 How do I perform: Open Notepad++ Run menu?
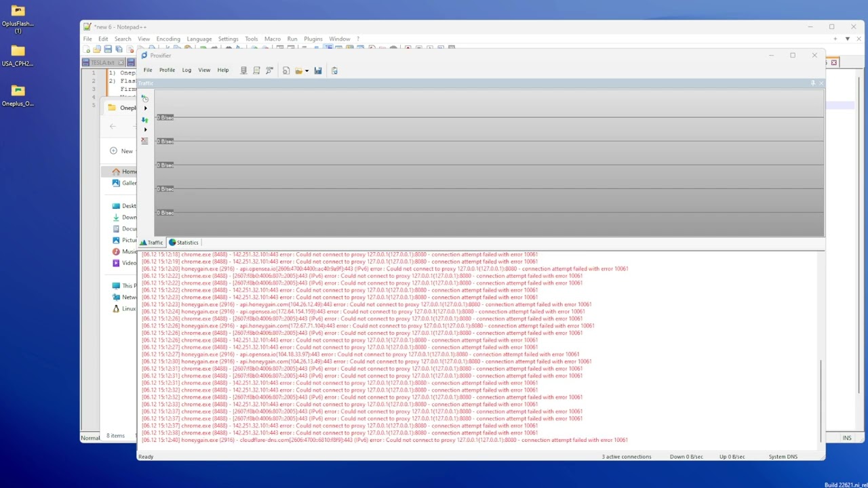point(292,39)
